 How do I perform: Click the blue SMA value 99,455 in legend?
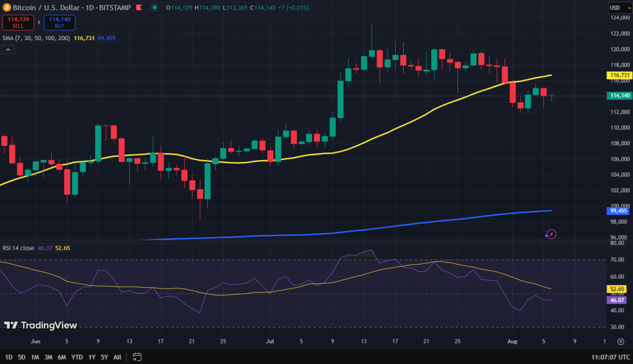[106, 38]
